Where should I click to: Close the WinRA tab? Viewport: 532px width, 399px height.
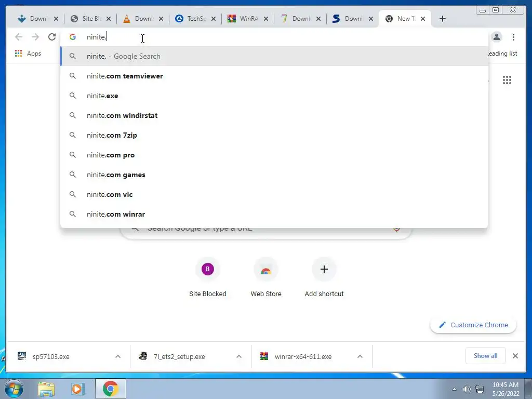tap(266, 19)
